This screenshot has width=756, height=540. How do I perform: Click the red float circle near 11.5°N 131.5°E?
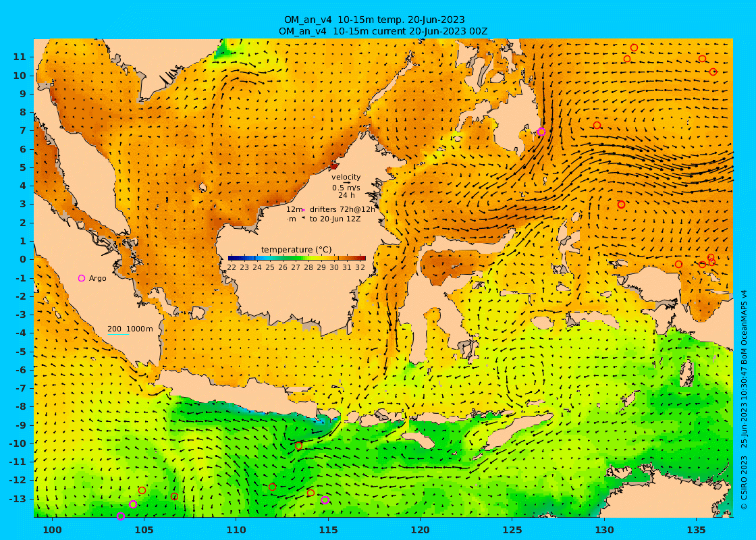634,48
